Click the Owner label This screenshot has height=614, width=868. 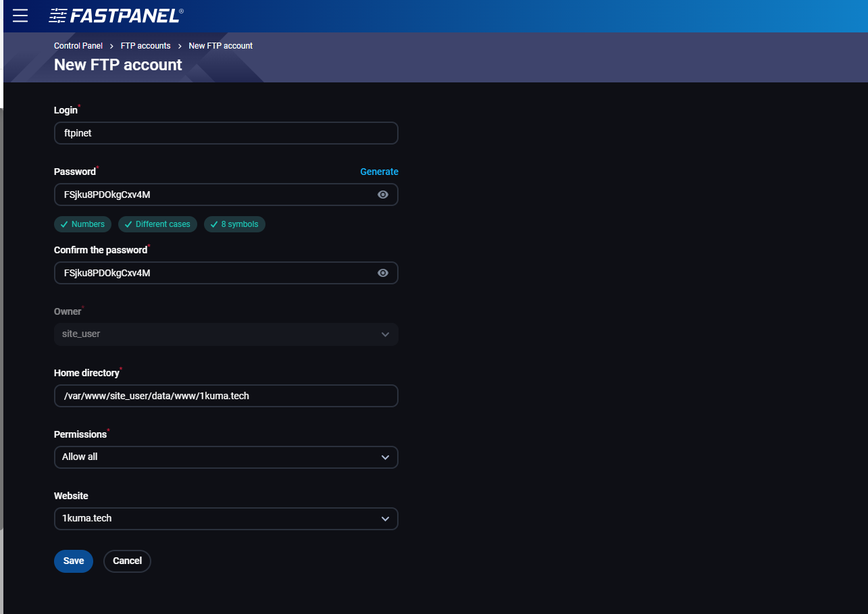pos(68,311)
